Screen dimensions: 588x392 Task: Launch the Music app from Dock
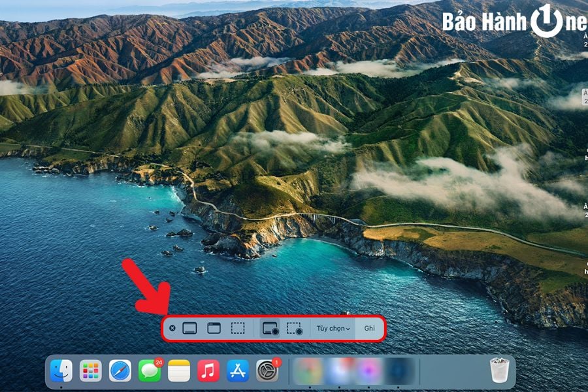208,371
